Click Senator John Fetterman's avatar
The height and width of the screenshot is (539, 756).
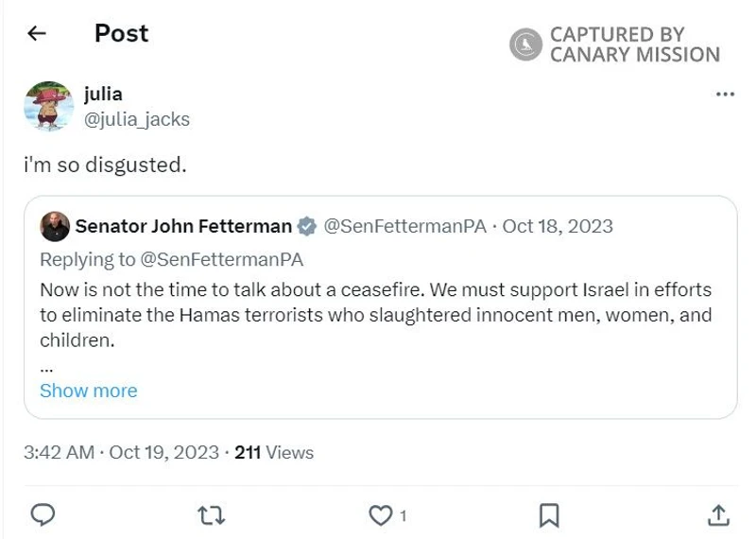55,226
